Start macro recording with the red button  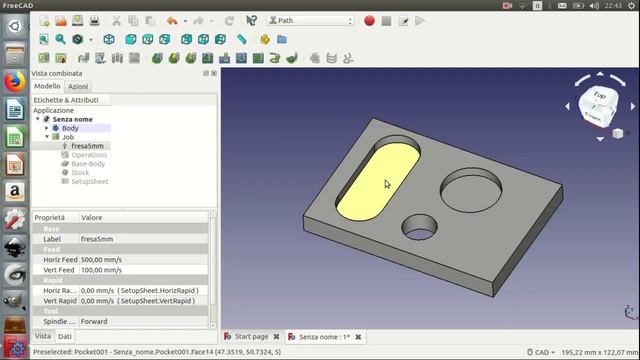point(369,20)
